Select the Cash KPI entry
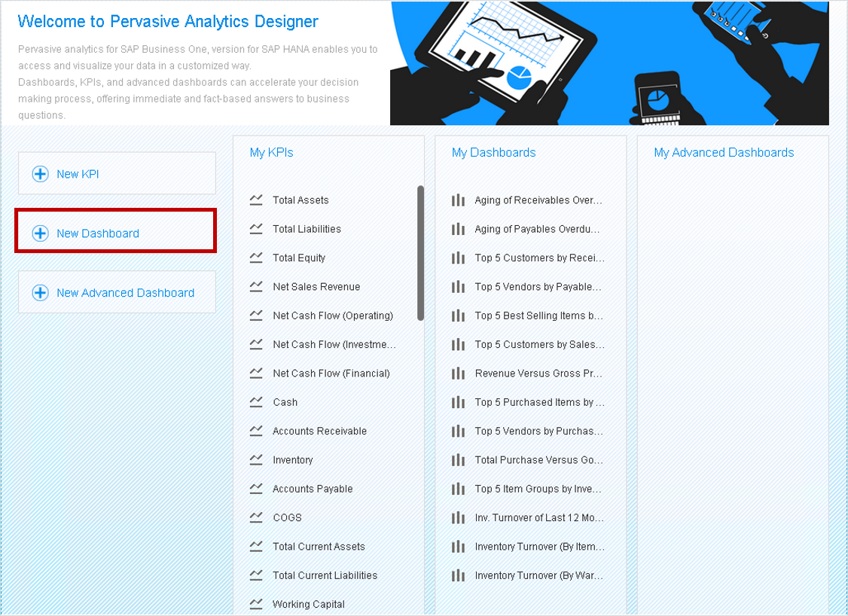 click(x=285, y=402)
